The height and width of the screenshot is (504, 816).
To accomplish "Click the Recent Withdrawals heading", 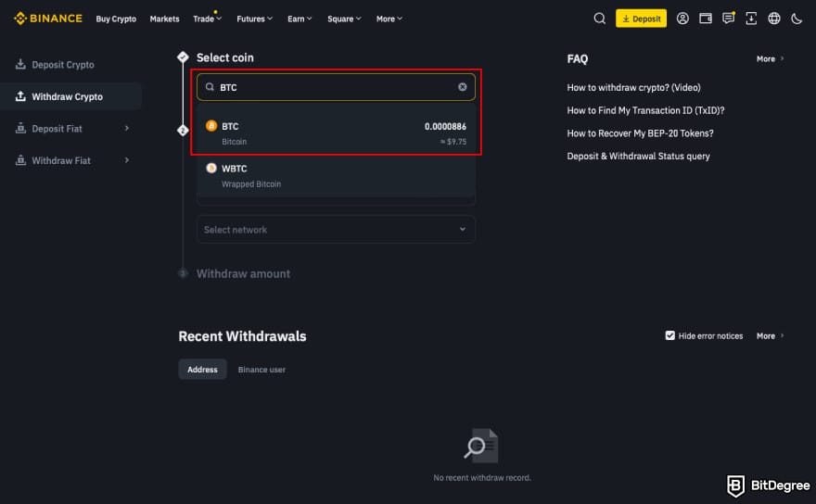I will coord(242,336).
